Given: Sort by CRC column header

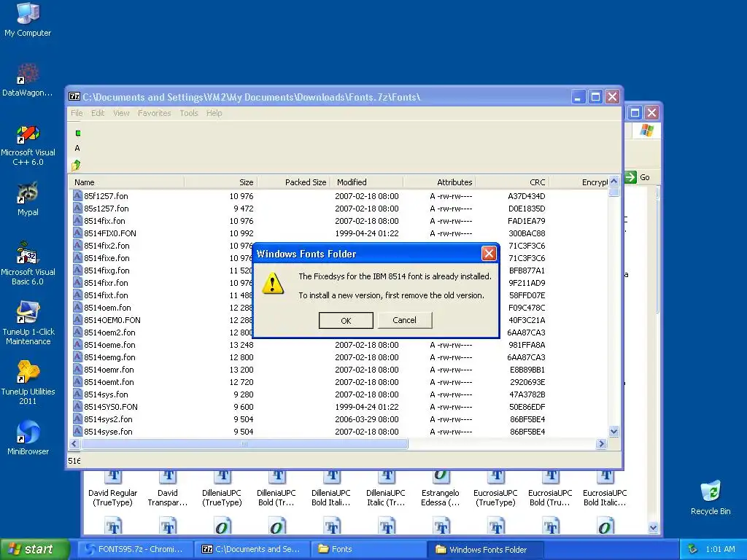Looking at the screenshot, I should click(513, 182).
